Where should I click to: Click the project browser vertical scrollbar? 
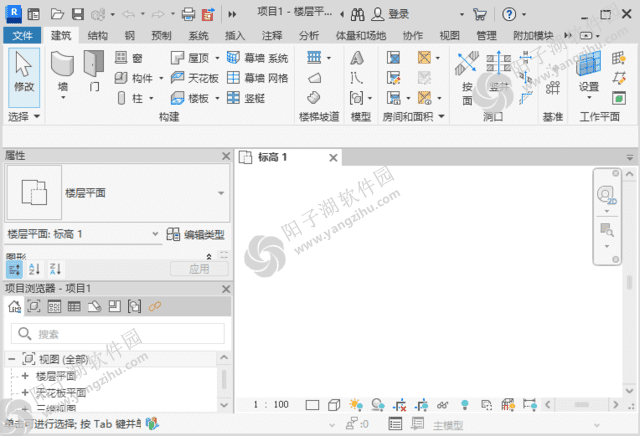coord(224,380)
